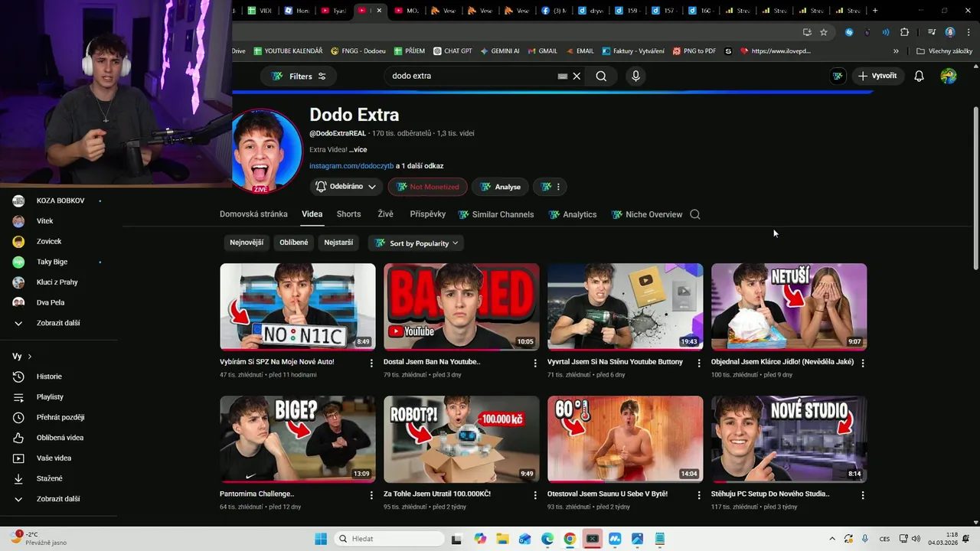
Task: Click the Hledat taskbar search box
Action: click(x=390, y=539)
